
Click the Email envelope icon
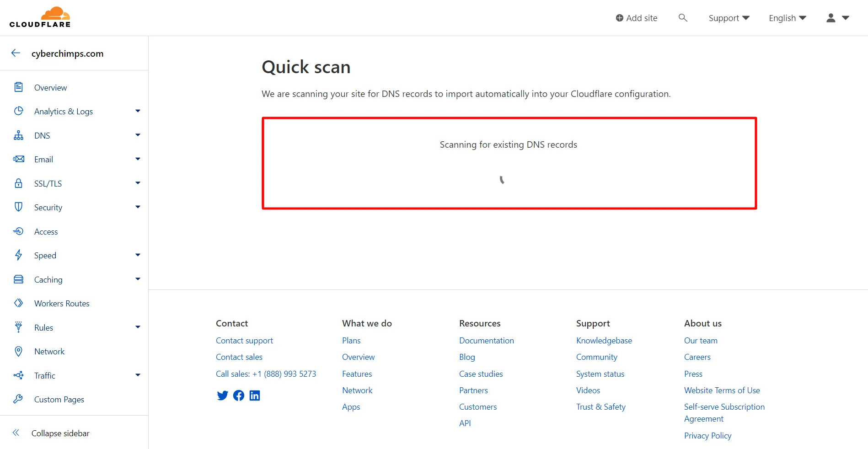click(18, 159)
